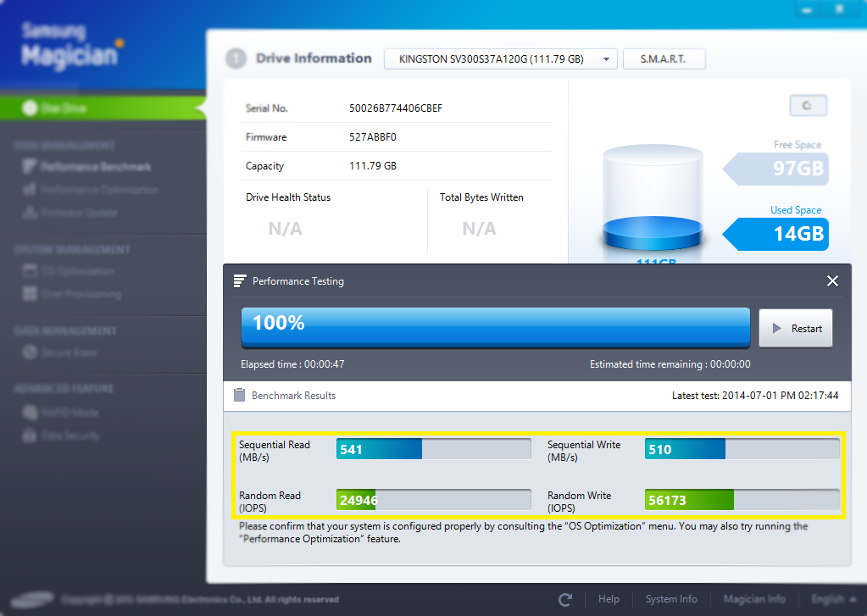Screen dimensions: 867x616
Task: Open Over Provisioning in the sidebar
Action: [72, 294]
